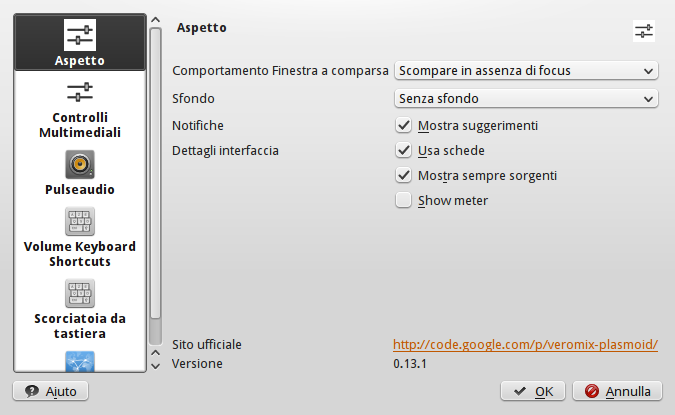Select the Pulseaudio label in sidebar
Screen dimensions: 675x415
(x=80, y=189)
